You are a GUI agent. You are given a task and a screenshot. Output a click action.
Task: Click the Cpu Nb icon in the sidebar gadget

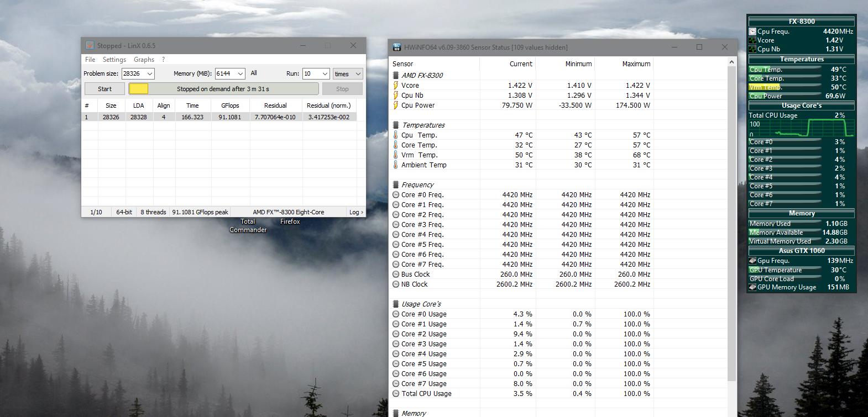point(752,49)
